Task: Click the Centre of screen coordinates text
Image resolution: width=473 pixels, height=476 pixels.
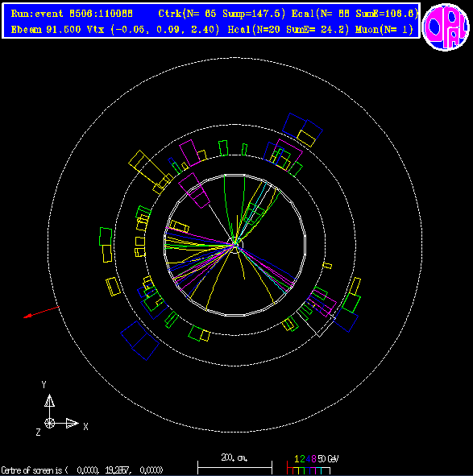Action: click(82, 470)
